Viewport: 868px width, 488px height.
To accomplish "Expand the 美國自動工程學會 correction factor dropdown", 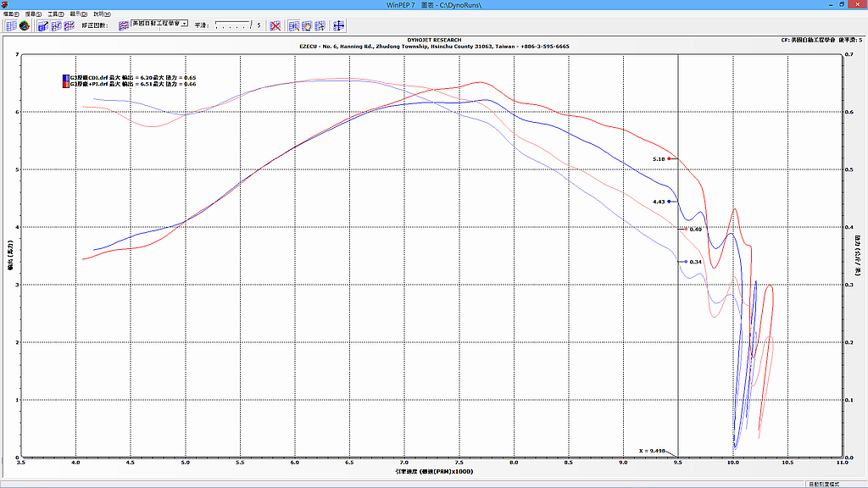I will point(184,24).
